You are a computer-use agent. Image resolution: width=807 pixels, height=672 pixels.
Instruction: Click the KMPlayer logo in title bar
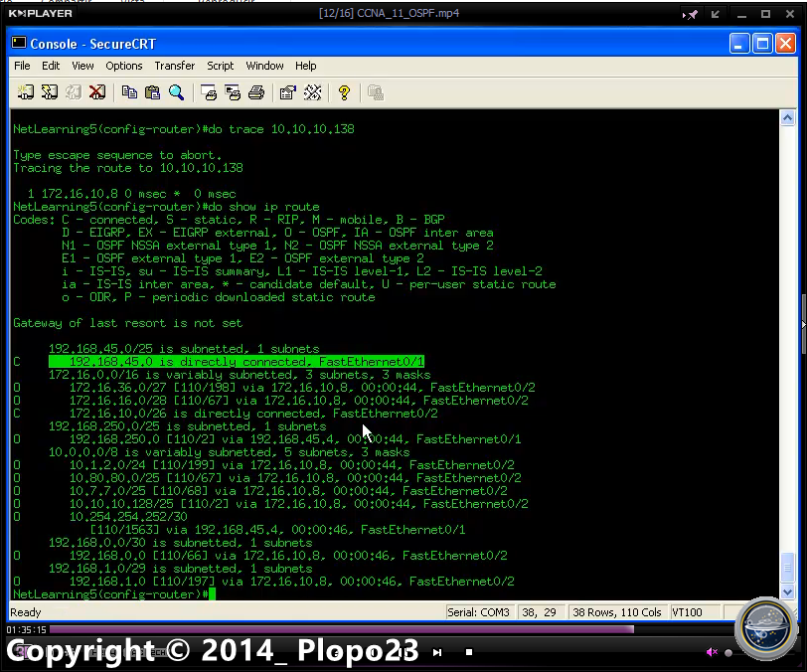[40, 13]
